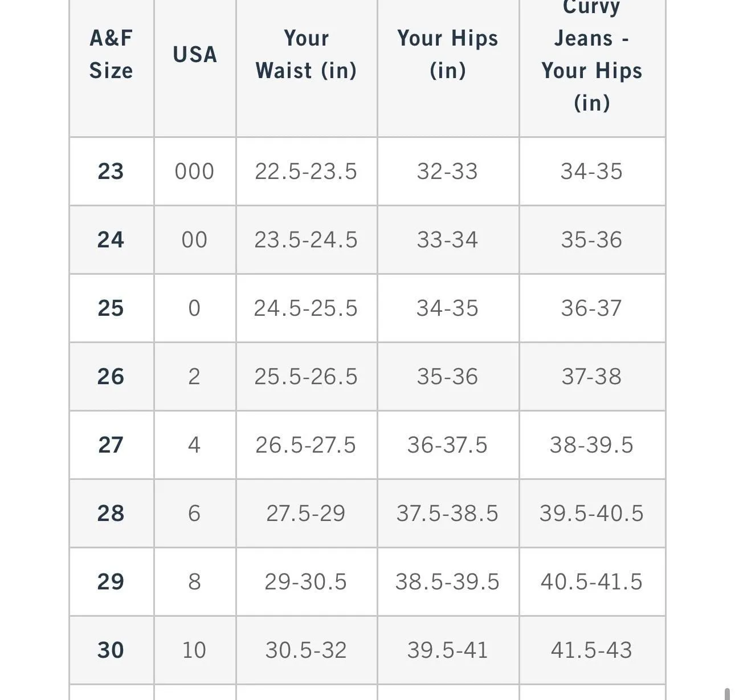Select the Your Hips (in) header

click(448, 54)
